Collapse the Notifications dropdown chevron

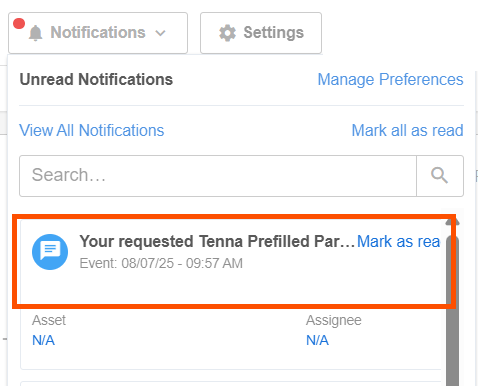pos(160,33)
